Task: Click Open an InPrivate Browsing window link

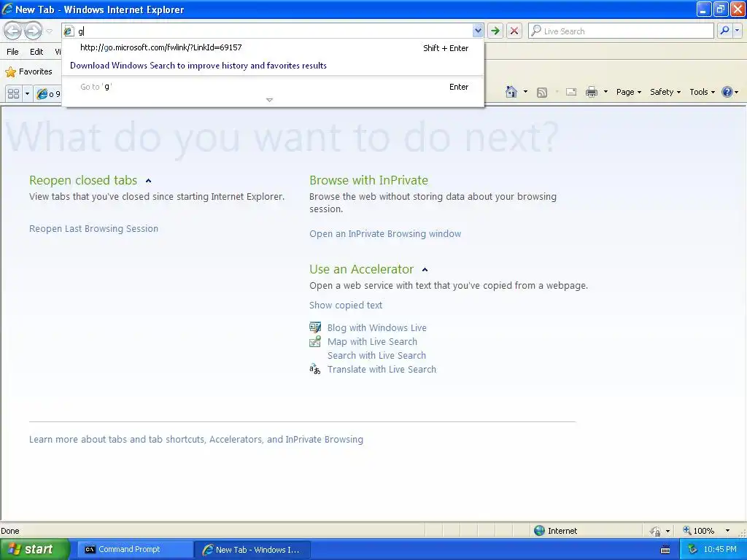Action: (385, 234)
